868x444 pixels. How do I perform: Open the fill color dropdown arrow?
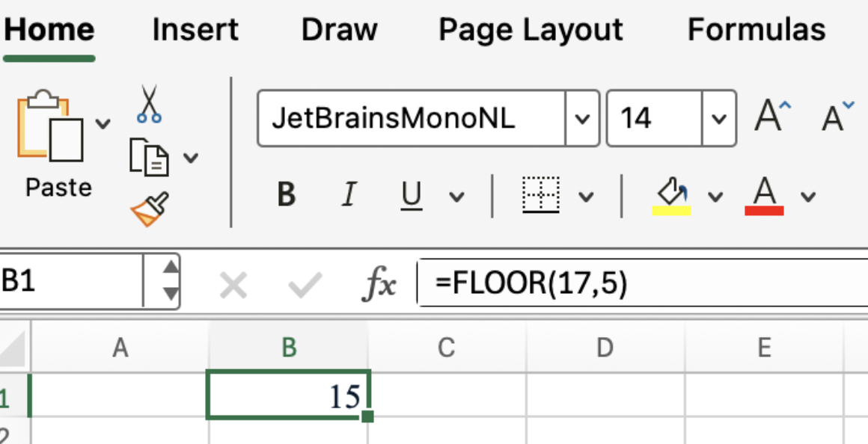tap(716, 197)
